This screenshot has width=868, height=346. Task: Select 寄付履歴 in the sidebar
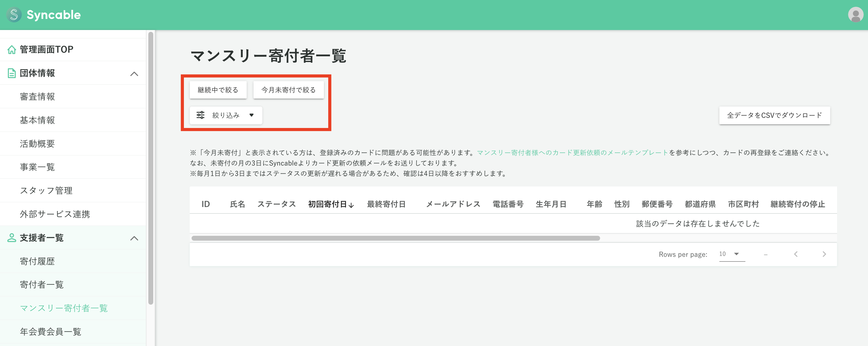pyautogui.click(x=37, y=261)
